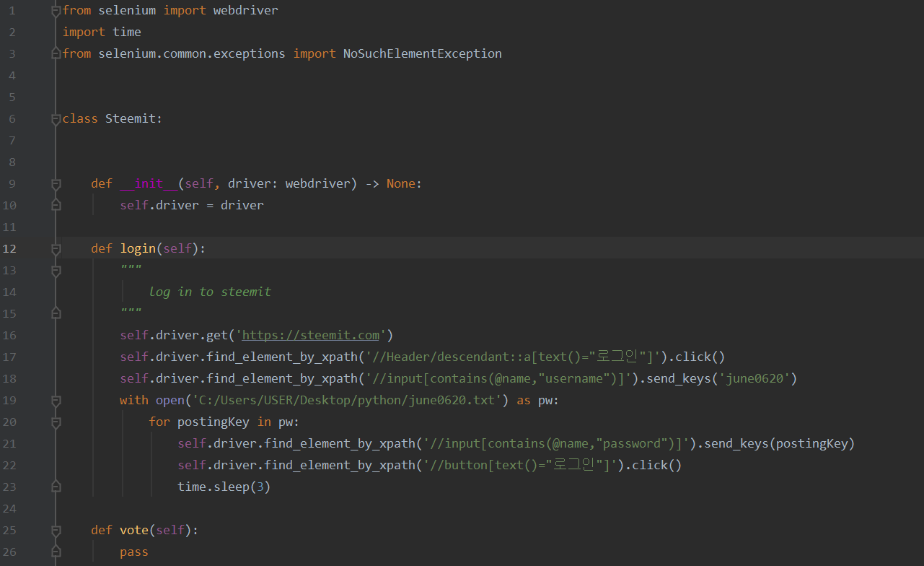The width and height of the screenshot is (924, 566).
Task: Click the file path string june0620.txt
Action: (x=348, y=400)
